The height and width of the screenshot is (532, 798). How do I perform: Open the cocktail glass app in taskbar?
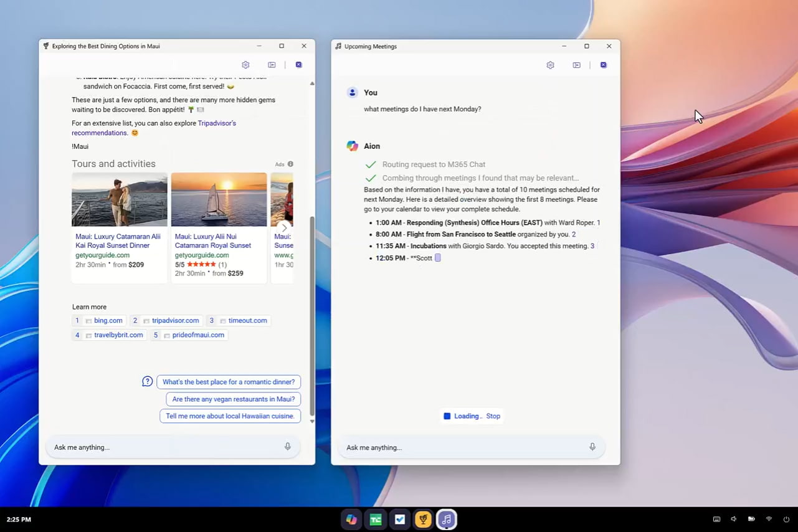(x=423, y=520)
